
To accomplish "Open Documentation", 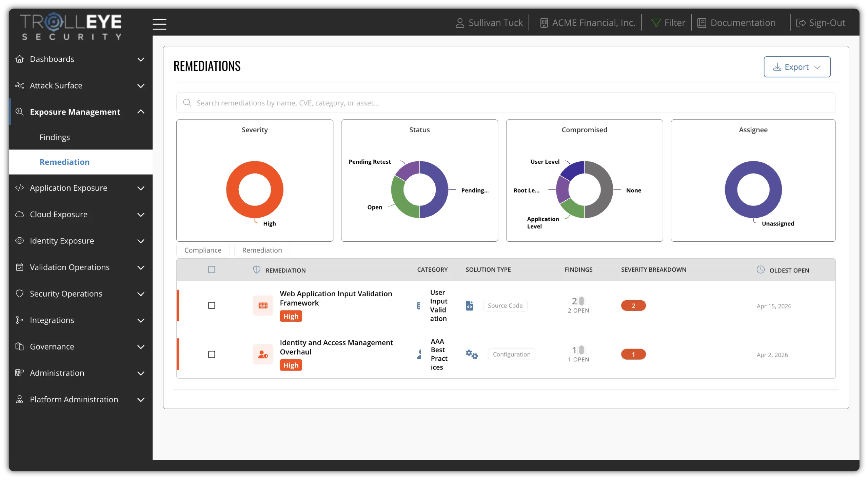I will click(x=736, y=23).
